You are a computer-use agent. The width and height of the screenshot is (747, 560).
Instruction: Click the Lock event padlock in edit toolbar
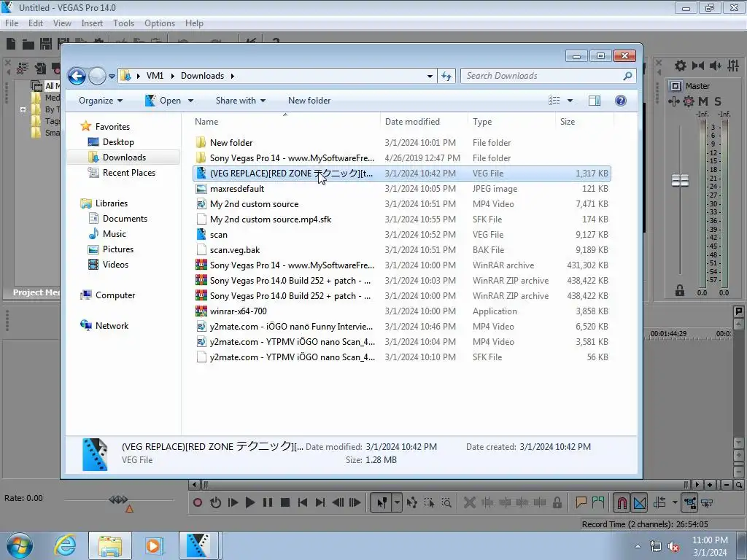pyautogui.click(x=557, y=502)
